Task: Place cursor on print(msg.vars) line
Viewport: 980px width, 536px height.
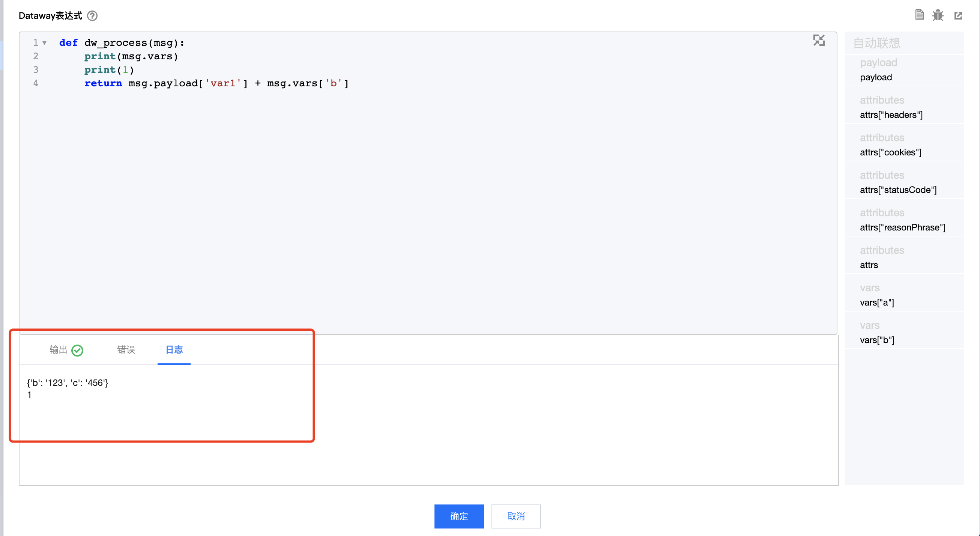Action: pos(131,56)
